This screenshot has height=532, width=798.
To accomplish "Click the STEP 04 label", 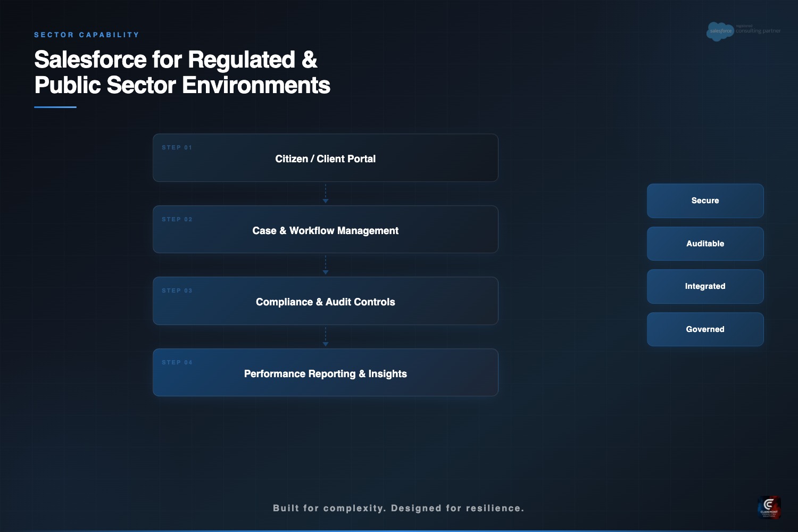I will (x=177, y=363).
